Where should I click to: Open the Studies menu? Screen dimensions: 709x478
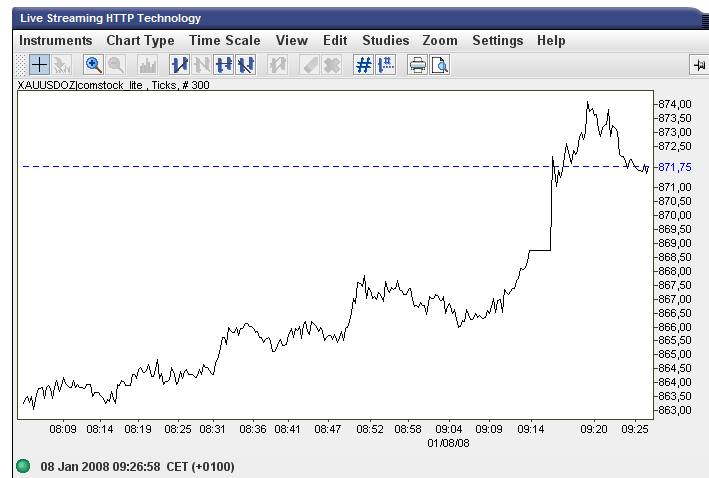386,40
